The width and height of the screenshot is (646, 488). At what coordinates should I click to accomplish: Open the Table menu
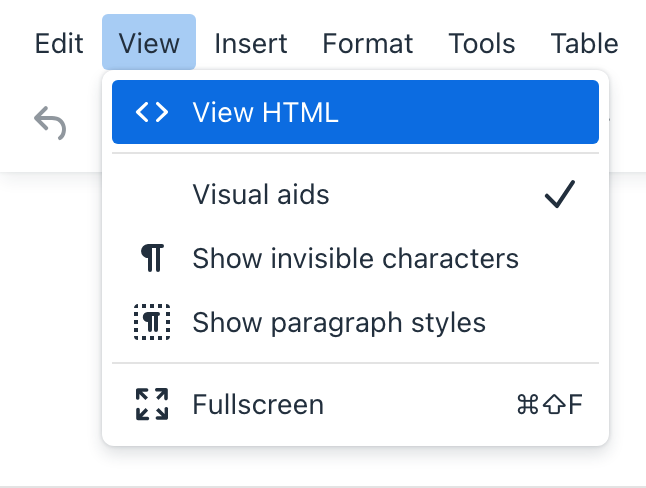(x=584, y=44)
